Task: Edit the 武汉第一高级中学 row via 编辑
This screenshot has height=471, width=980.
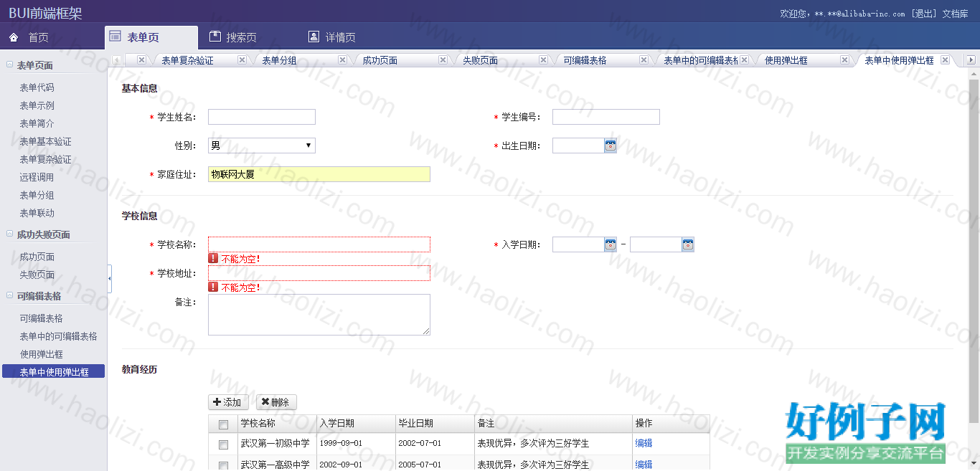Action: tap(644, 465)
